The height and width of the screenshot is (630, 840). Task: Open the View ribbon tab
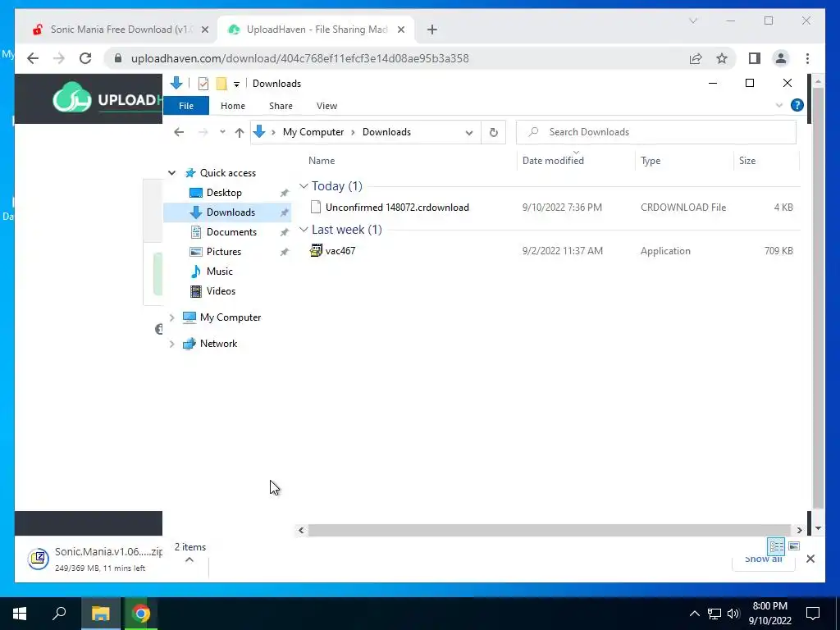326,106
